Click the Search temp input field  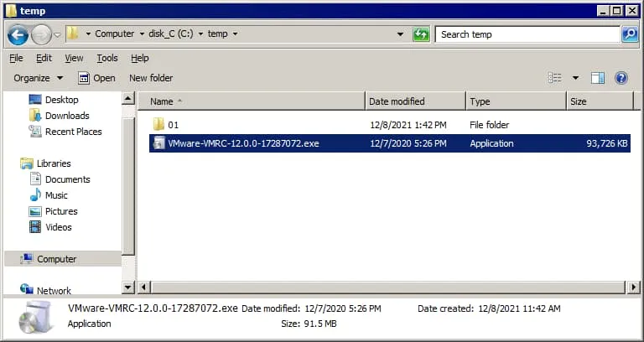(527, 34)
